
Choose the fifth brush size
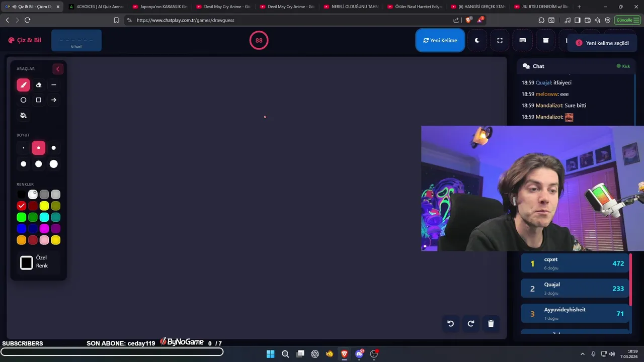click(39, 164)
